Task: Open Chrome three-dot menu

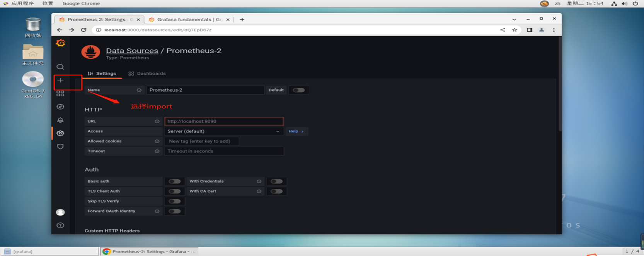Action: (554, 30)
